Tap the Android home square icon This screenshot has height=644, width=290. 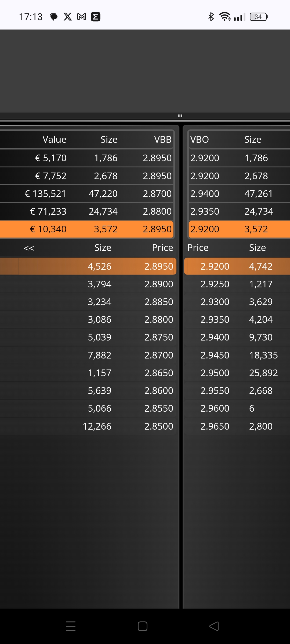142,626
